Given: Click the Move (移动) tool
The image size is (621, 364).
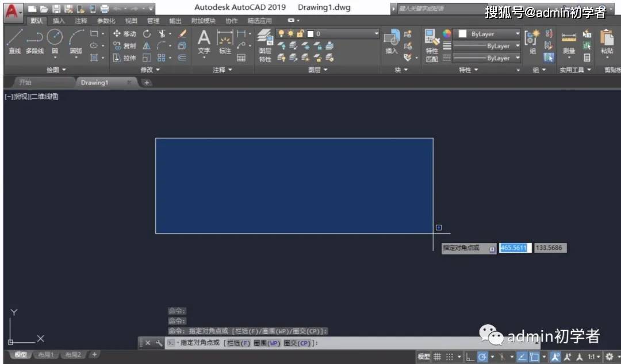Looking at the screenshot, I should (x=124, y=34).
